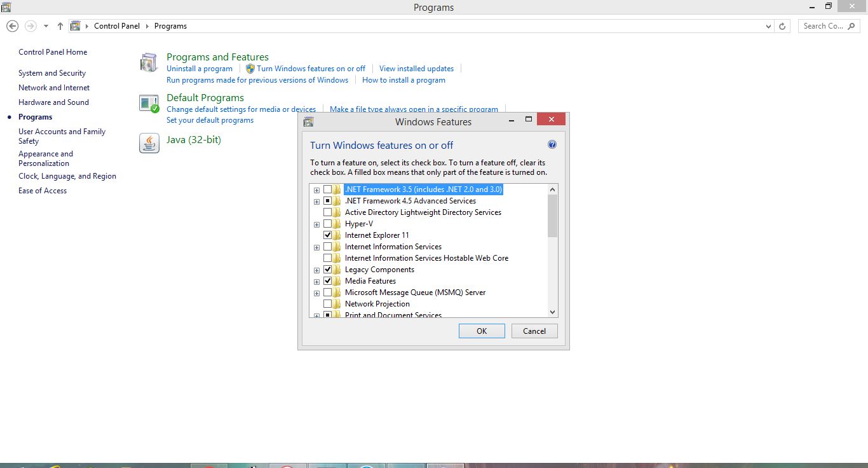The image size is (868, 468).
Task: Click the Control Panel breadcrumb in the address bar
Action: coord(117,26)
